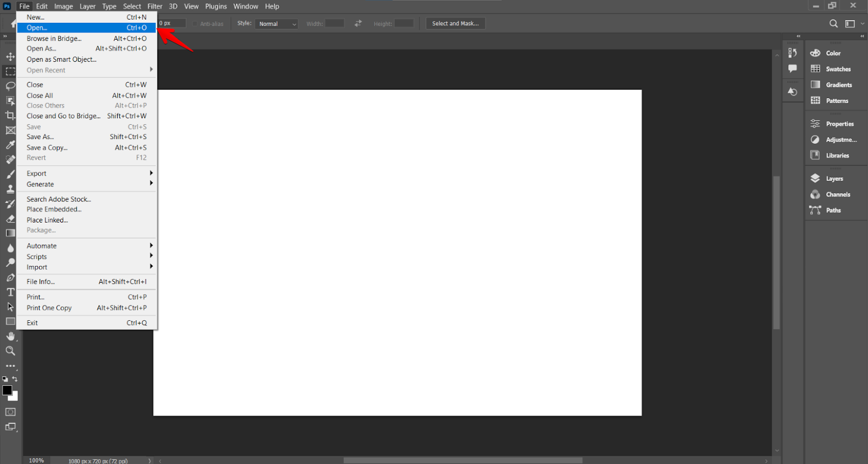Click the Select and Mask... button
Image resolution: width=868 pixels, height=464 pixels.
(x=455, y=23)
